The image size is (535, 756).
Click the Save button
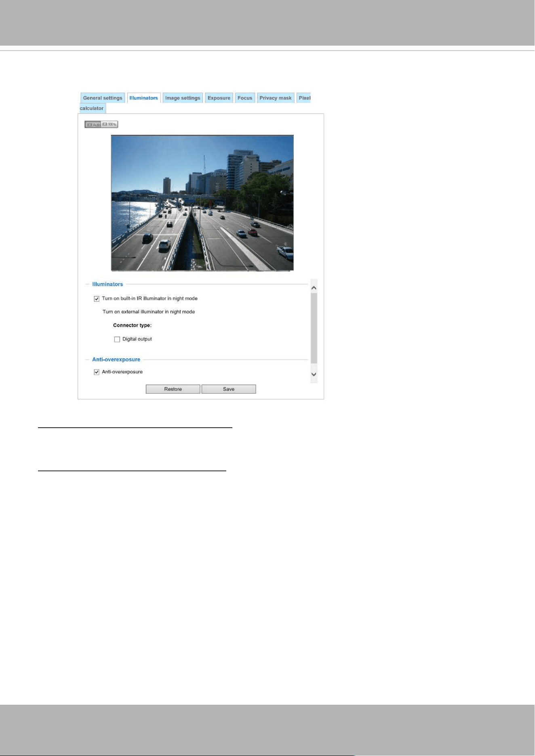tap(229, 389)
